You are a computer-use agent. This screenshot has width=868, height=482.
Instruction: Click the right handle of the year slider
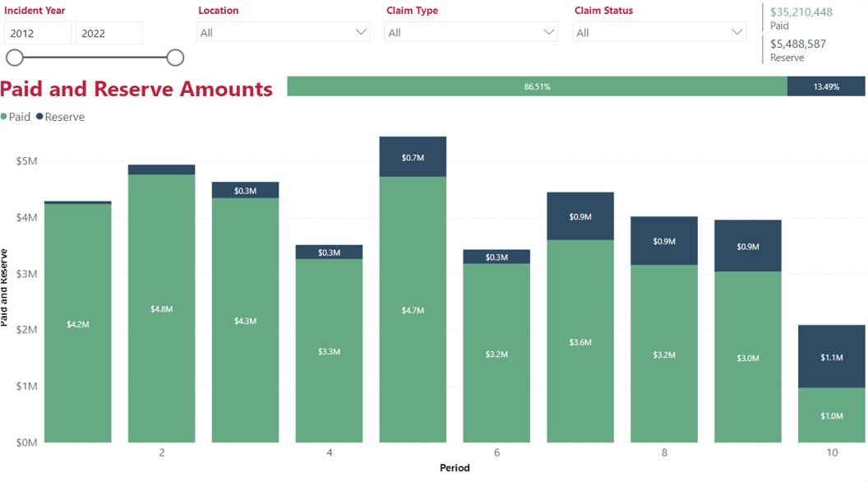175,58
